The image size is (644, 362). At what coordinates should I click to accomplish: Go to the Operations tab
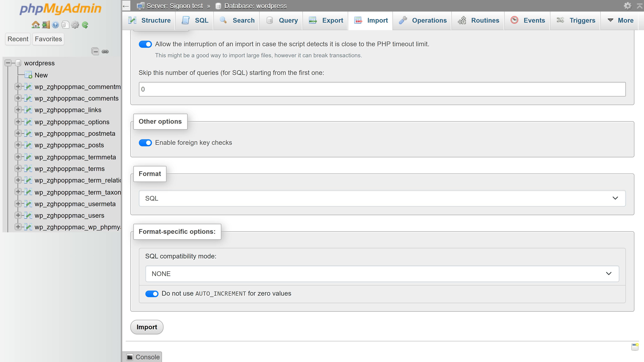pos(422,20)
